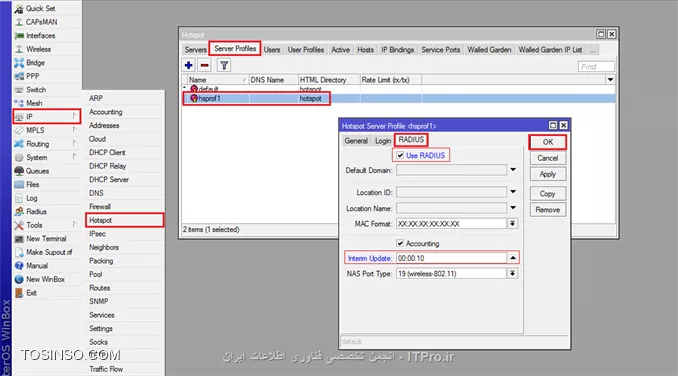The image size is (678, 376).
Task: Switch to the User Profiles tab
Action: 306,50
